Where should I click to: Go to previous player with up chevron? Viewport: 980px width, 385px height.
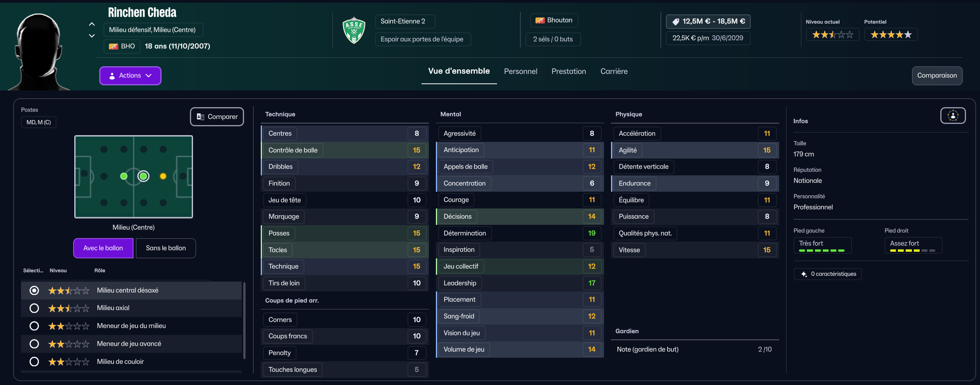[x=92, y=24]
